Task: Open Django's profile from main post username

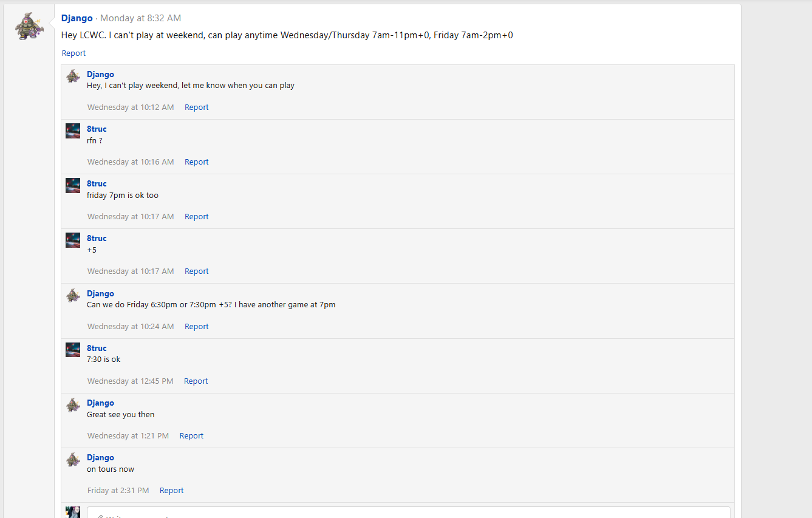Action: coord(77,18)
